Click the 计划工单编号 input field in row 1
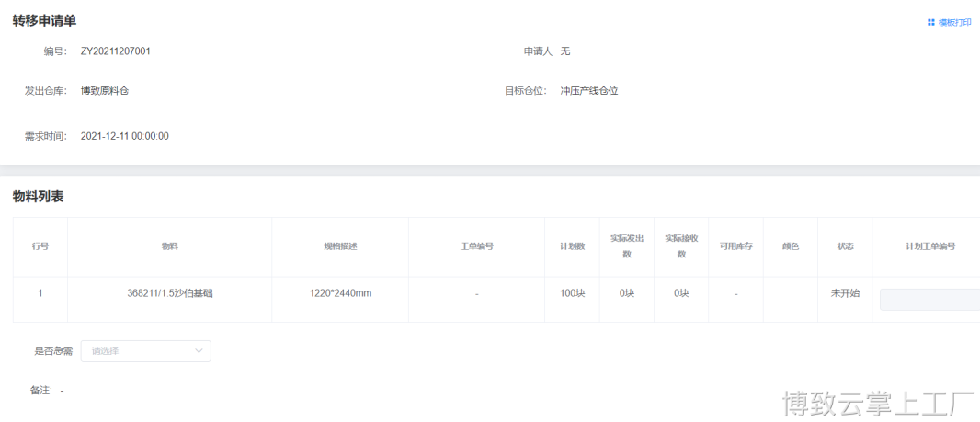 [929, 299]
